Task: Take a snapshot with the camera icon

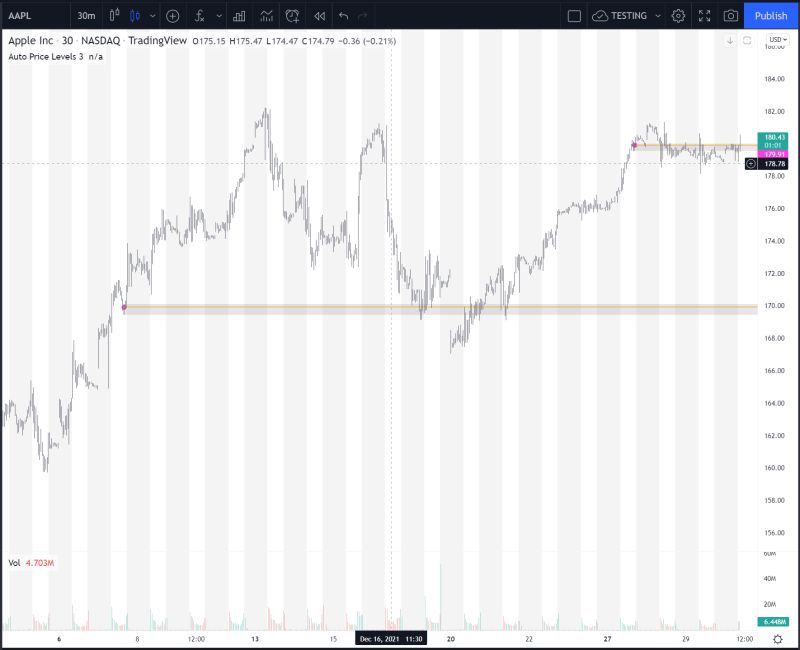Action: (x=730, y=15)
